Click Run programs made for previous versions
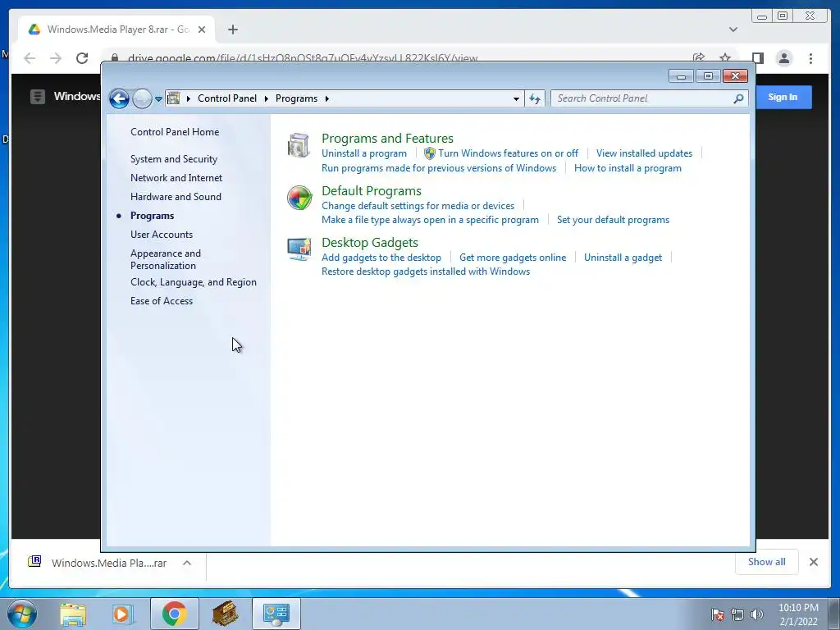840x630 pixels. pyautogui.click(x=439, y=168)
